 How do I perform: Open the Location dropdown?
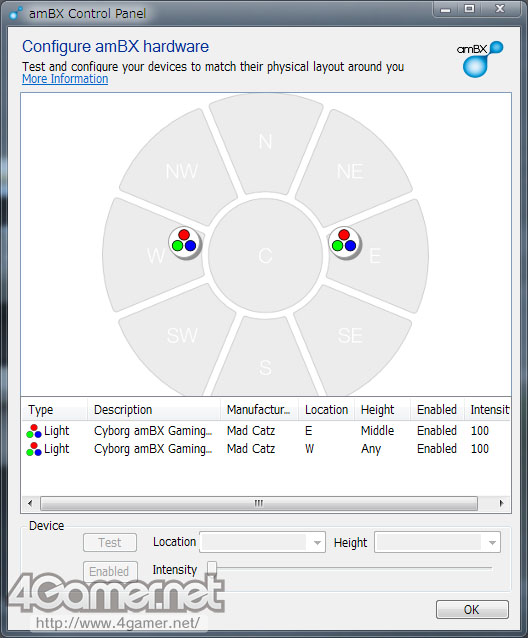click(262, 542)
